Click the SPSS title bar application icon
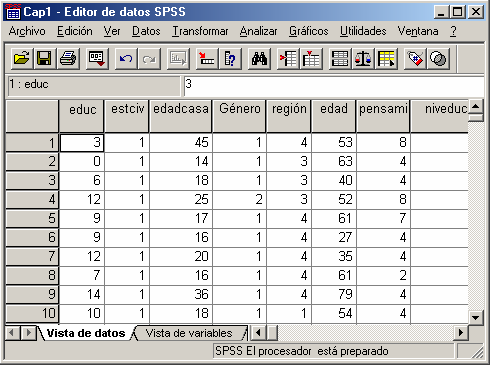490x365 pixels. (x=13, y=11)
